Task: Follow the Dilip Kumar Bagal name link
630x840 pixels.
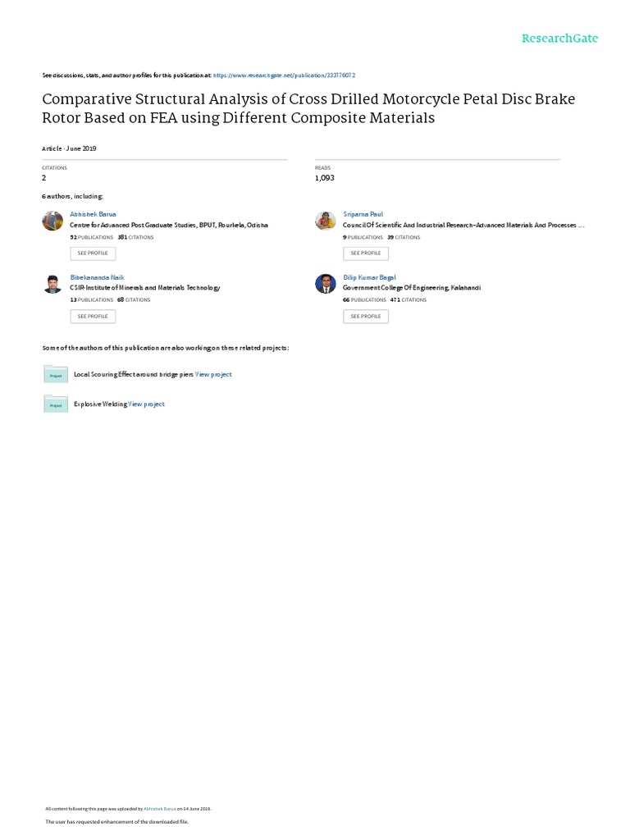Action: point(369,277)
